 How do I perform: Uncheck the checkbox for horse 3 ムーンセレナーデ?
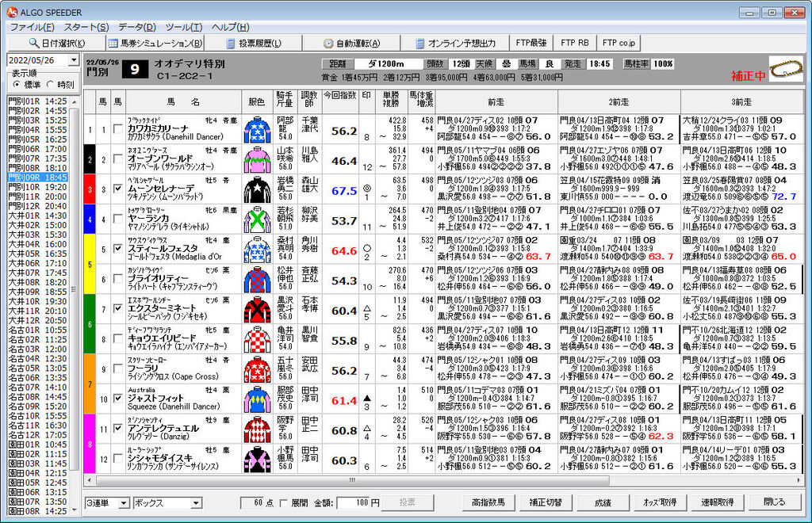click(118, 189)
